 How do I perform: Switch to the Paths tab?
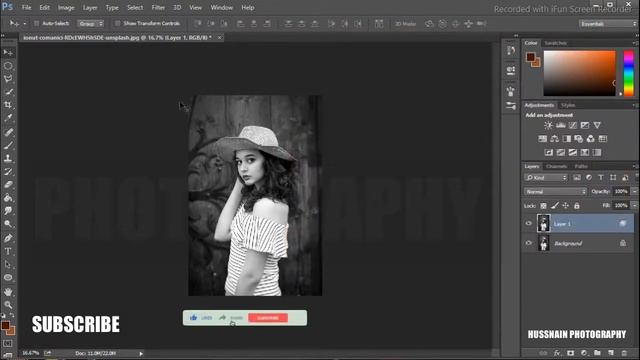tap(581, 166)
